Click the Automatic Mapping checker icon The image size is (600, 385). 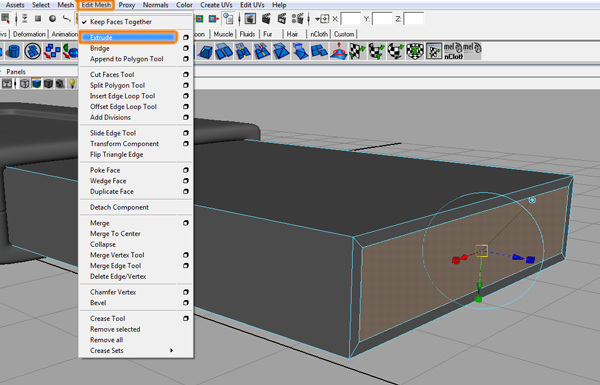pyautogui.click(x=415, y=51)
